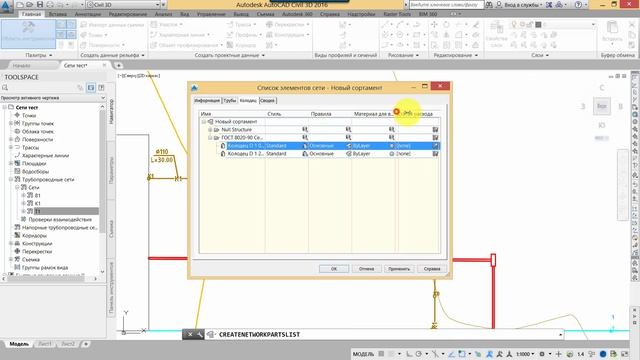Click the keyword search input field
This screenshot has width=640, height=360.
point(446,5)
